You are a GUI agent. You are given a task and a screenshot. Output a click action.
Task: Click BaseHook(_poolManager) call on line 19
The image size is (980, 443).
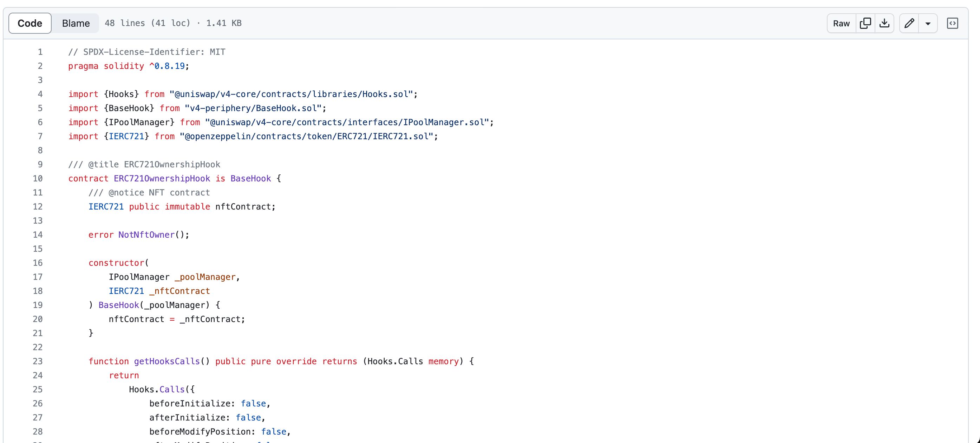click(x=154, y=305)
